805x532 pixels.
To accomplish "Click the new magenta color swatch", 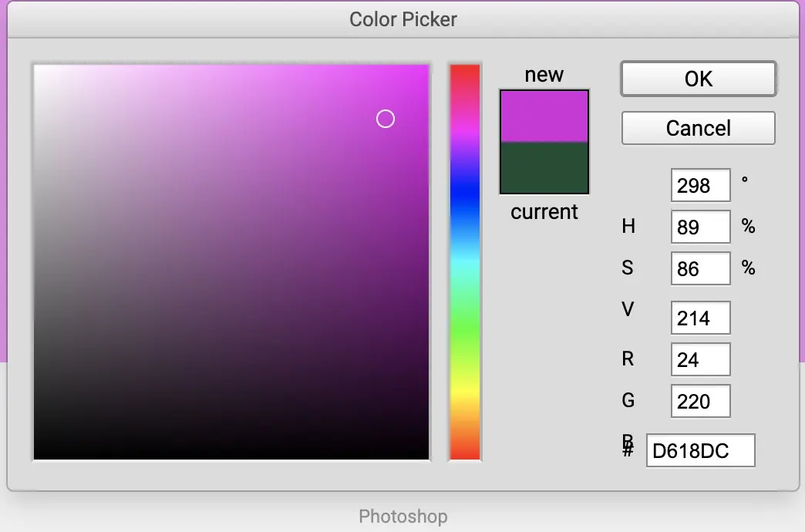I will (544, 116).
